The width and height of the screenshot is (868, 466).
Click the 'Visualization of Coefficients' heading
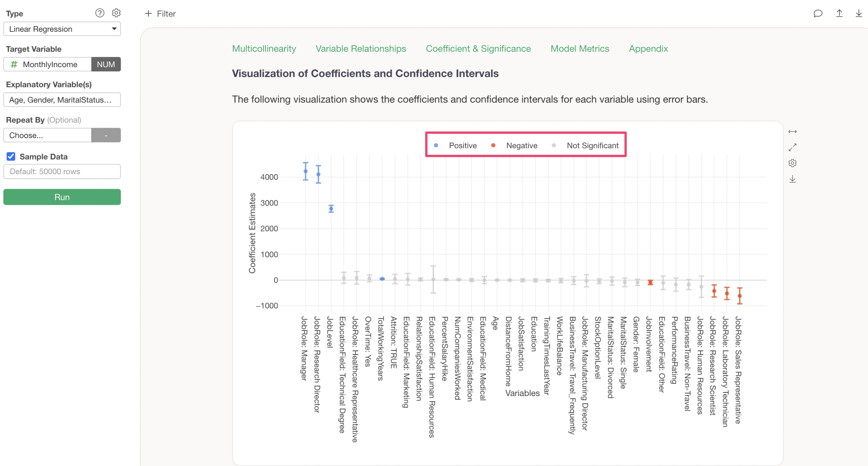tap(365, 74)
